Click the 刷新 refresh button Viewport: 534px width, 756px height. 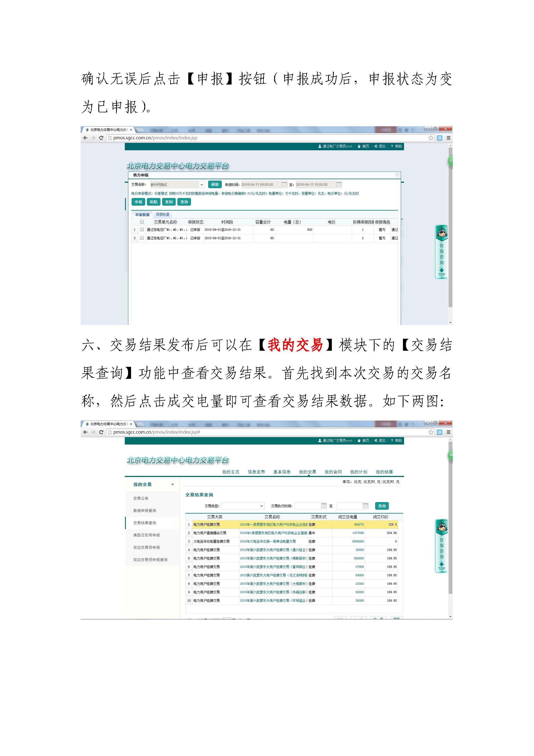(x=215, y=185)
